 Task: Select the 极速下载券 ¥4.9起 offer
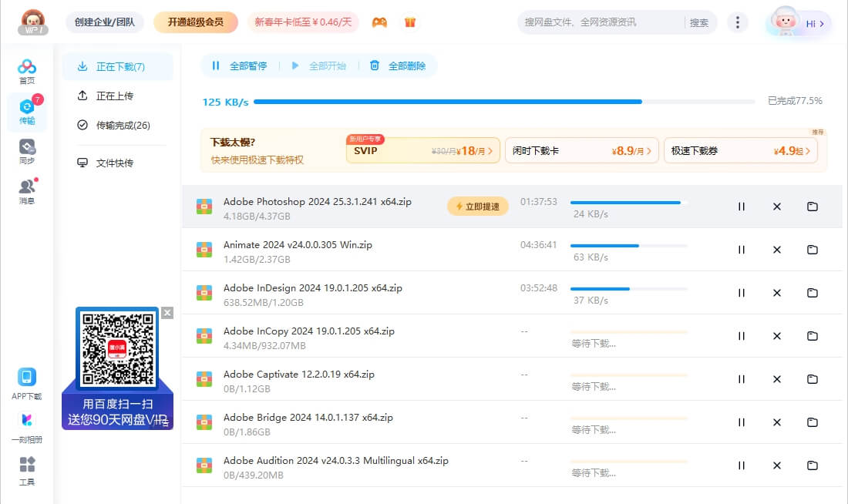click(740, 150)
